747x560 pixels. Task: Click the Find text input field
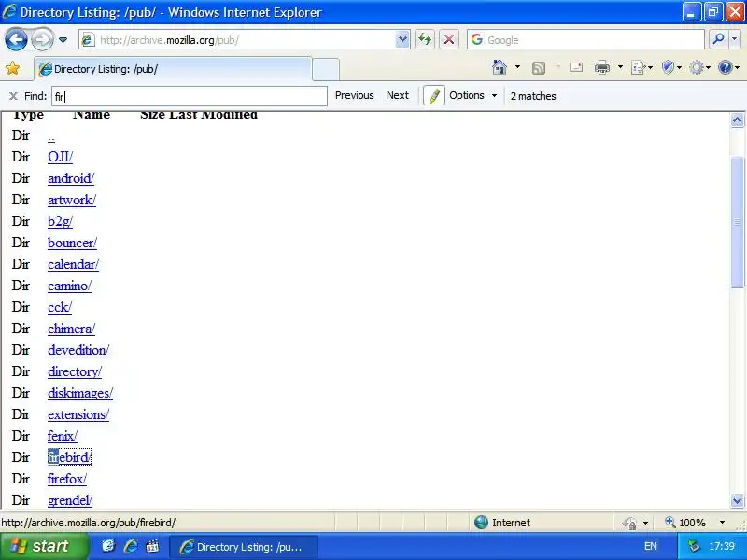point(190,96)
